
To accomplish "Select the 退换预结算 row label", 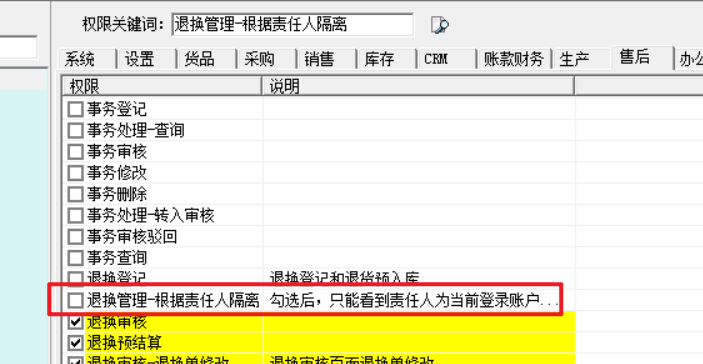I will (x=124, y=343).
